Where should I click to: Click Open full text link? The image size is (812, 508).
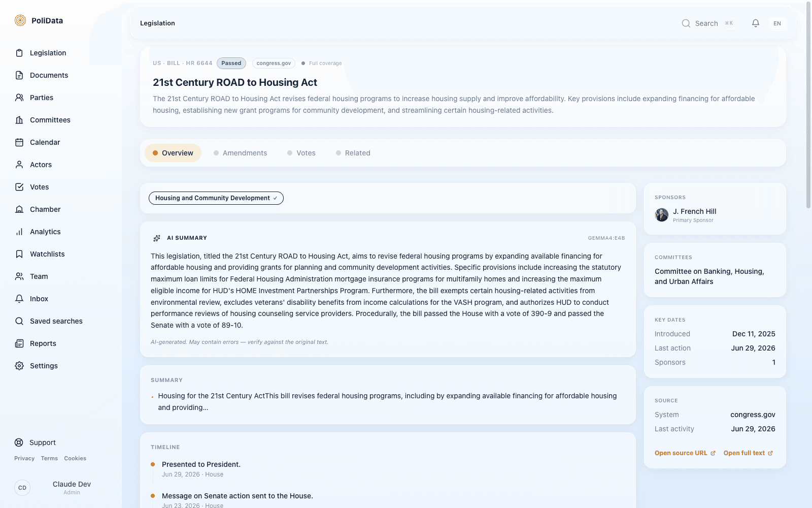tap(749, 453)
